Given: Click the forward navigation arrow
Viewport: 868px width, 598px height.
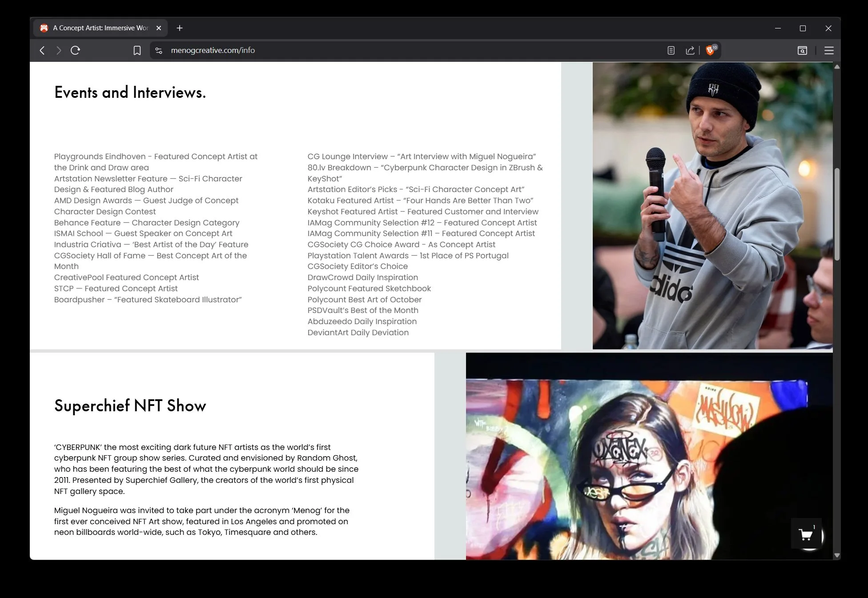Looking at the screenshot, I should coord(59,51).
